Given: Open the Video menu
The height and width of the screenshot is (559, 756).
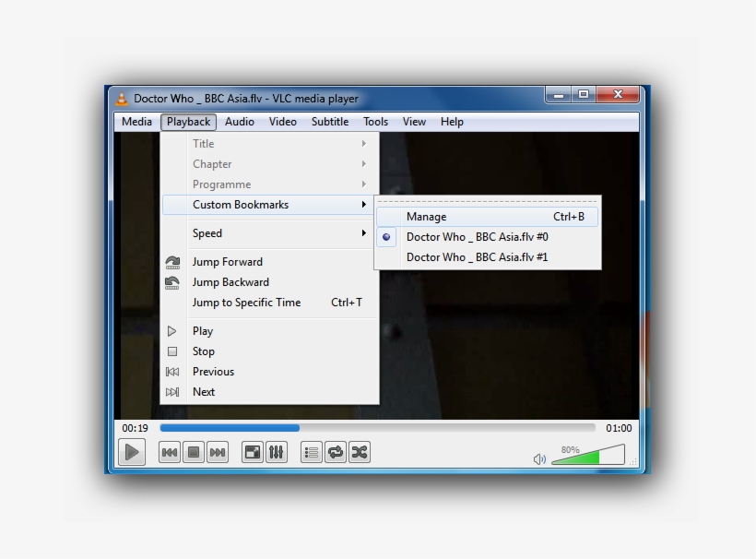Looking at the screenshot, I should tap(282, 122).
